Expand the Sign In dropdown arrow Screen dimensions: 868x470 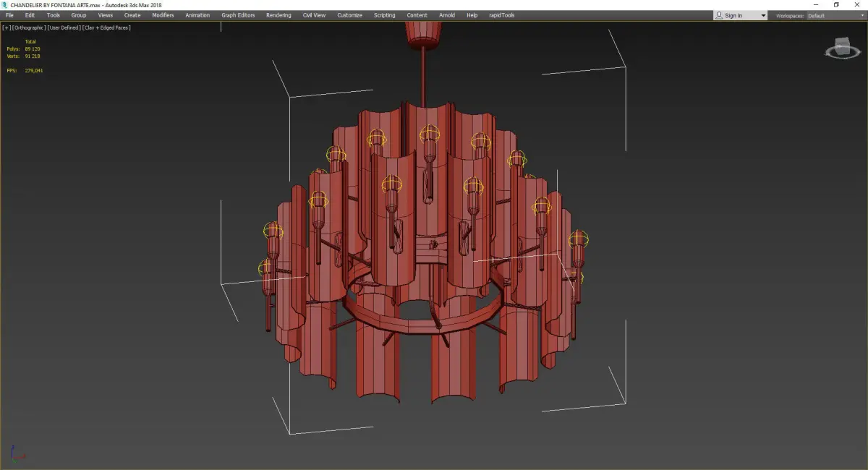(x=763, y=16)
